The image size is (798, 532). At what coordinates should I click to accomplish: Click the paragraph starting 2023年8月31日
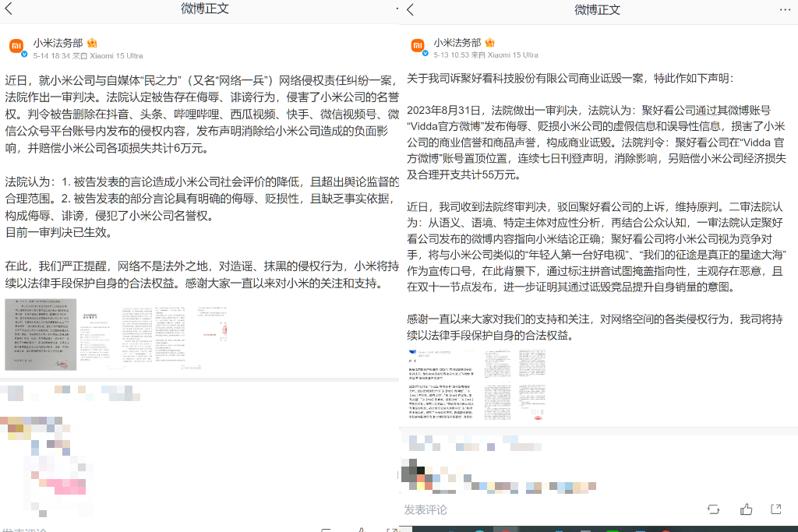596,143
